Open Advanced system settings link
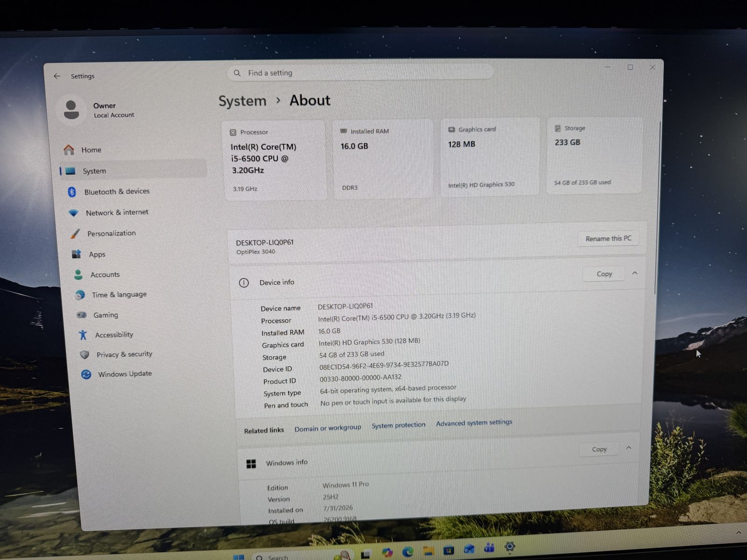 pos(474,423)
